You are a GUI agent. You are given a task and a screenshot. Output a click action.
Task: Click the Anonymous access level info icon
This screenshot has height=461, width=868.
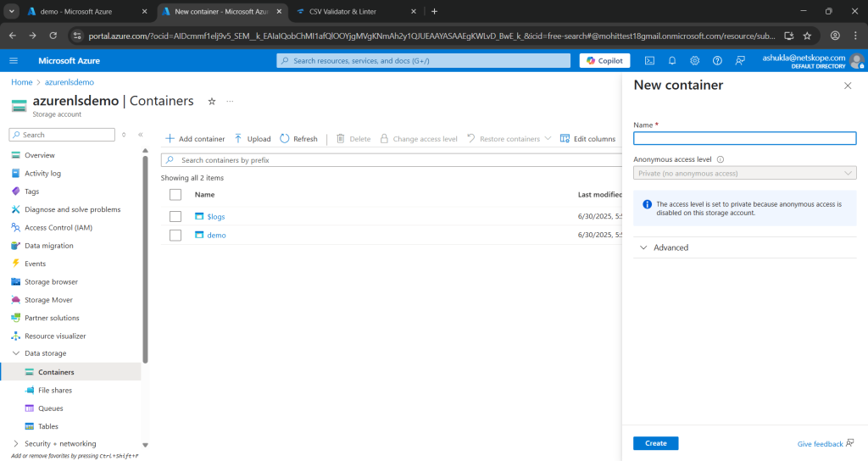pos(721,159)
